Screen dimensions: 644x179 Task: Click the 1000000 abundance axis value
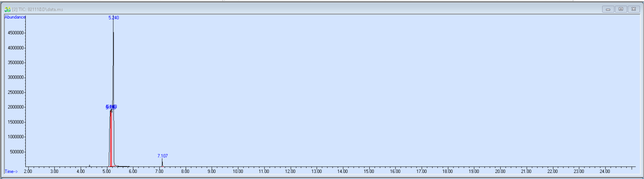[x=16, y=137]
